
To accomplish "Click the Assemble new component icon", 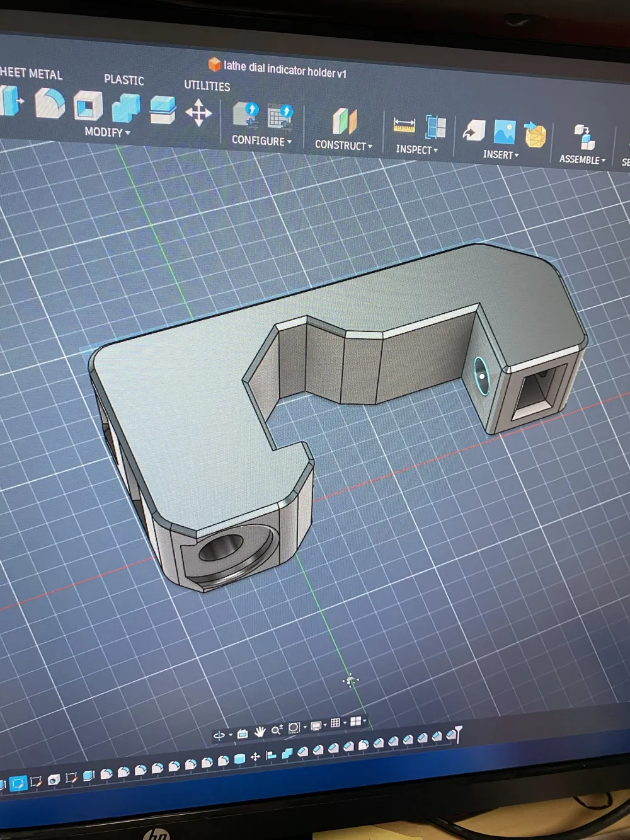I will click(x=584, y=138).
